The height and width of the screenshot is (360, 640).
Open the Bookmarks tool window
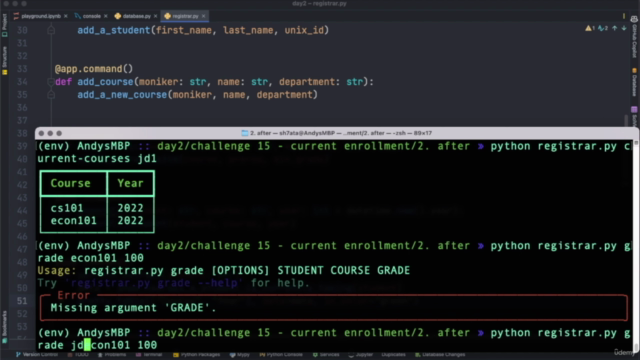pyautogui.click(x=4, y=327)
